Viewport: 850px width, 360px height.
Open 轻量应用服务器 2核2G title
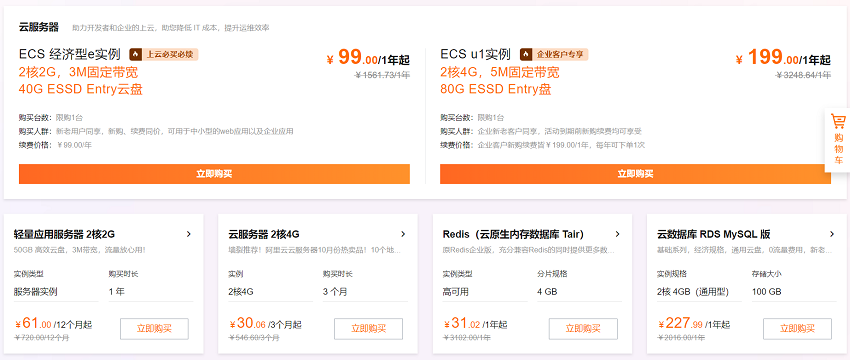tap(64, 234)
